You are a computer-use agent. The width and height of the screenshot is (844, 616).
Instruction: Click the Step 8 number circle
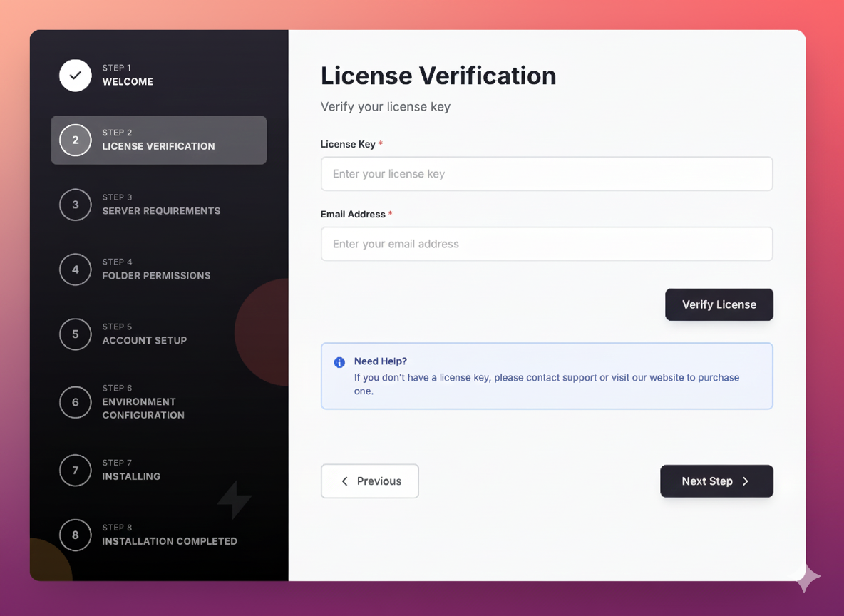click(76, 535)
